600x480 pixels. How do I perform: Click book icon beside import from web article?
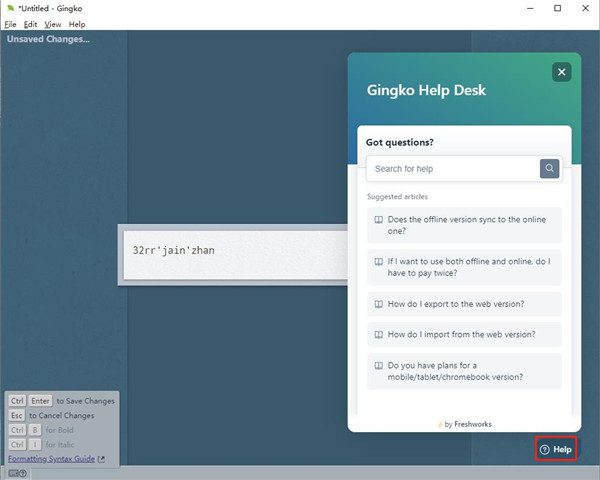click(378, 334)
